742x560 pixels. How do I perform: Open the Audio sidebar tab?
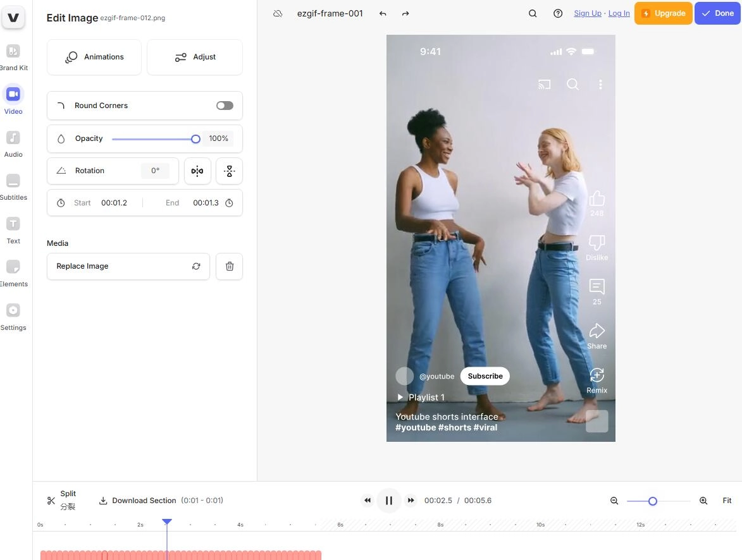(13, 143)
